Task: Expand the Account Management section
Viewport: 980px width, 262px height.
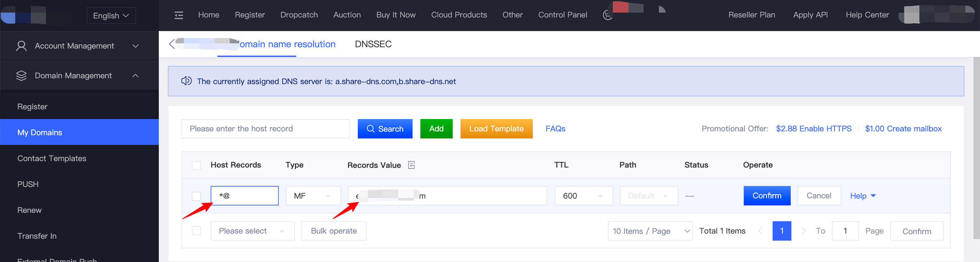Action: click(79, 46)
